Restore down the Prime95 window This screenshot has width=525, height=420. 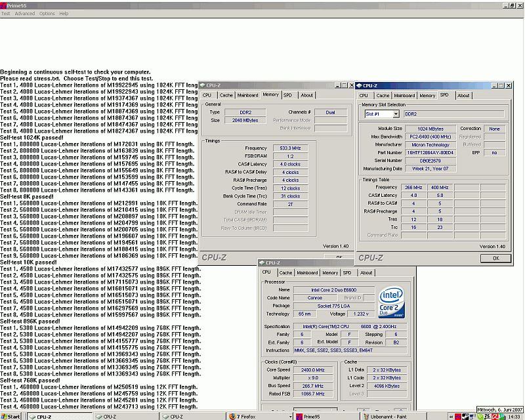tap(513, 5)
